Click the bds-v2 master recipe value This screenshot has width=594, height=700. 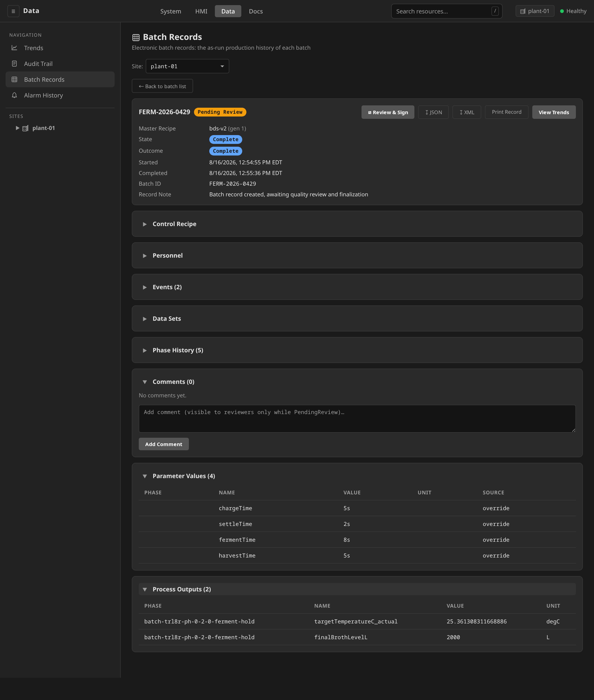(218, 128)
